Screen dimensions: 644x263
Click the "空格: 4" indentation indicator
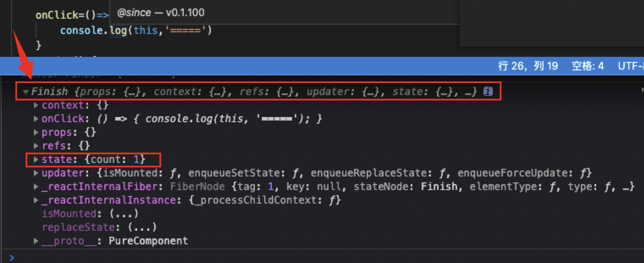tap(588, 66)
